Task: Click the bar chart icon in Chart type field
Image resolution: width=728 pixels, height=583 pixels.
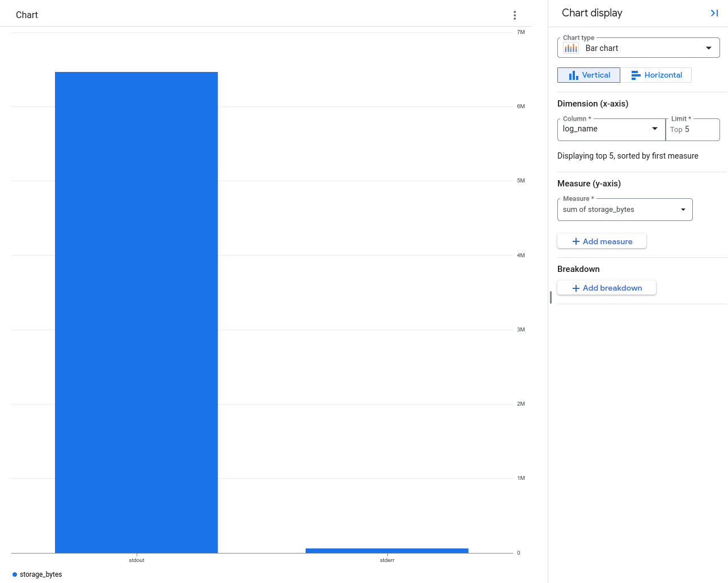Action: point(571,48)
